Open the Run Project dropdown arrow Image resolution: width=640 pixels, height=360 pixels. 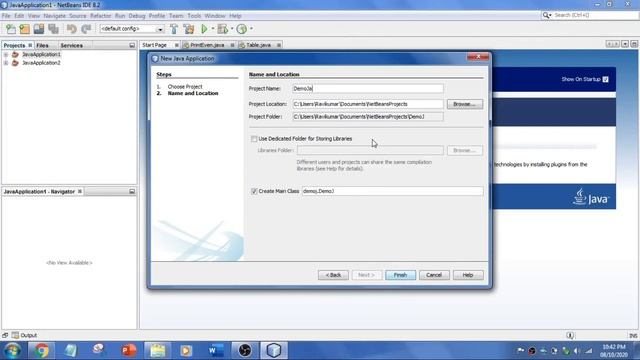click(x=213, y=29)
